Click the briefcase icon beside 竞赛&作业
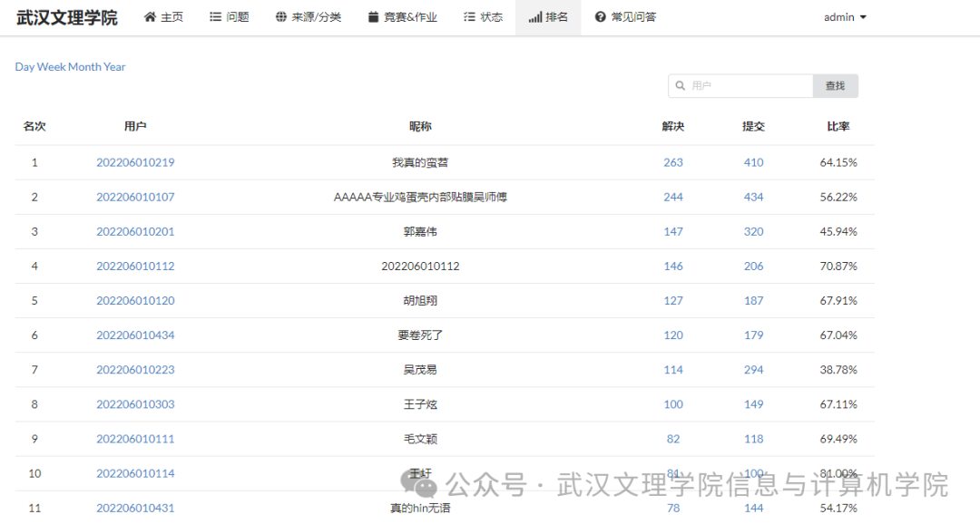 coord(373,17)
